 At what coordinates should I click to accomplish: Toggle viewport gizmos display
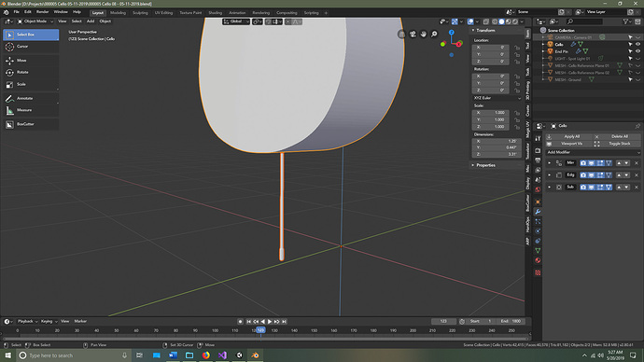tap(455, 21)
